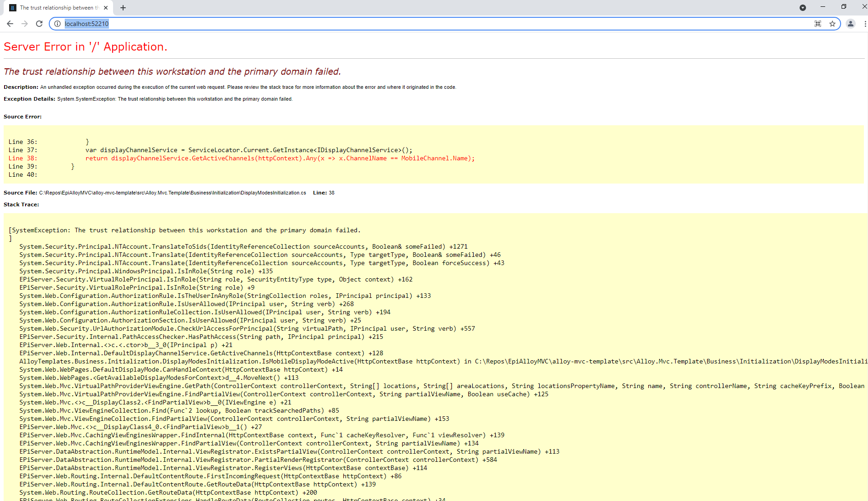Click the Source File path text
The width and height of the screenshot is (868, 501).
(x=172, y=193)
